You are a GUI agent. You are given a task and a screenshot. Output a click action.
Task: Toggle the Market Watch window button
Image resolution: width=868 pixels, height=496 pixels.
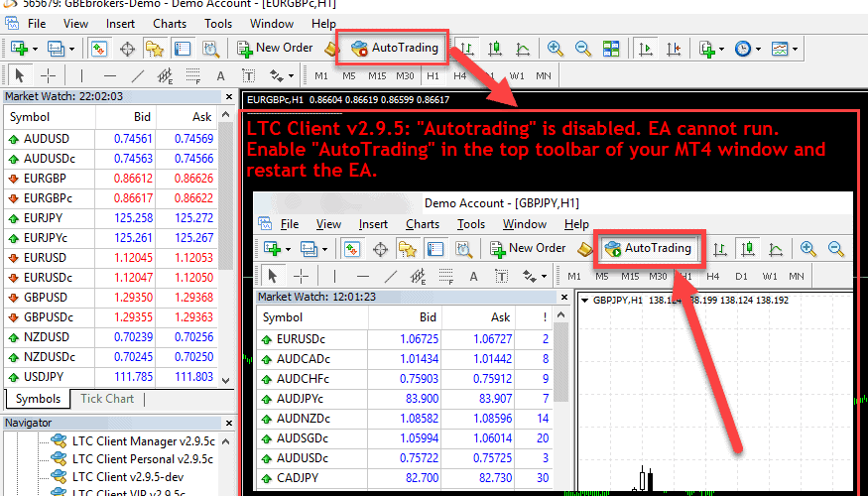98,49
